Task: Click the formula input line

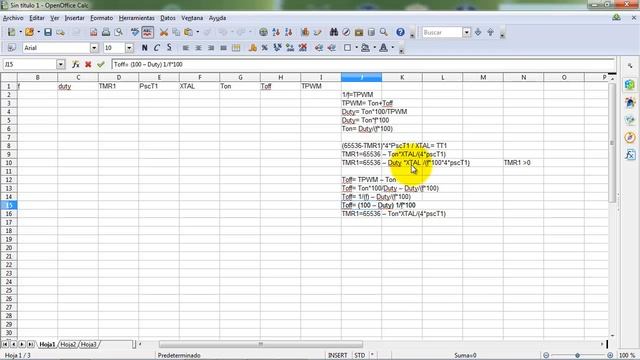Action: [x=363, y=64]
